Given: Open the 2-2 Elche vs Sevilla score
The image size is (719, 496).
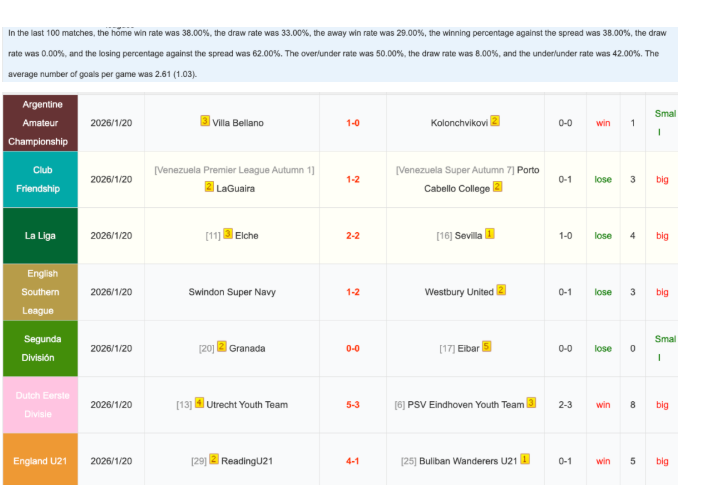Looking at the screenshot, I should coord(353,236).
